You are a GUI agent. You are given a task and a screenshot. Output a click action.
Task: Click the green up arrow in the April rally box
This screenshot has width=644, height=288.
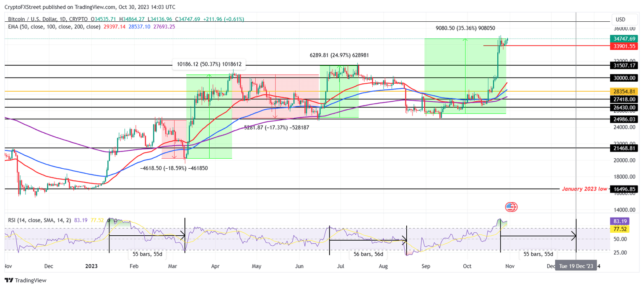208,76
